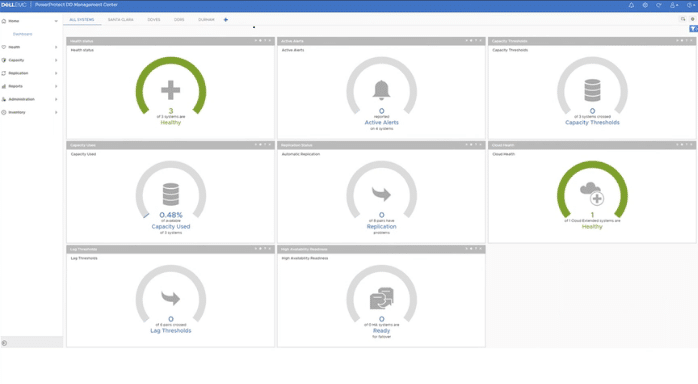The height and width of the screenshot is (384, 698).
Task: Click the dashboard settings icon near the filter
Action: coord(693,19)
